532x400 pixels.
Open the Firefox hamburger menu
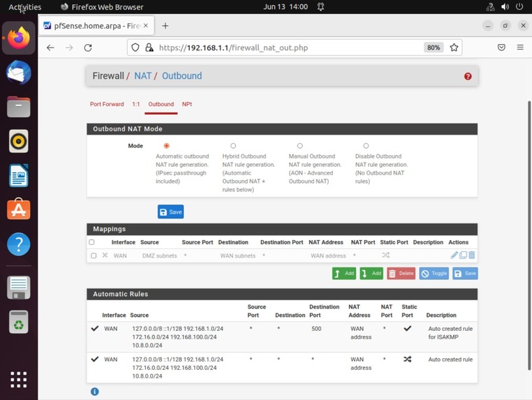pyautogui.click(x=520, y=47)
